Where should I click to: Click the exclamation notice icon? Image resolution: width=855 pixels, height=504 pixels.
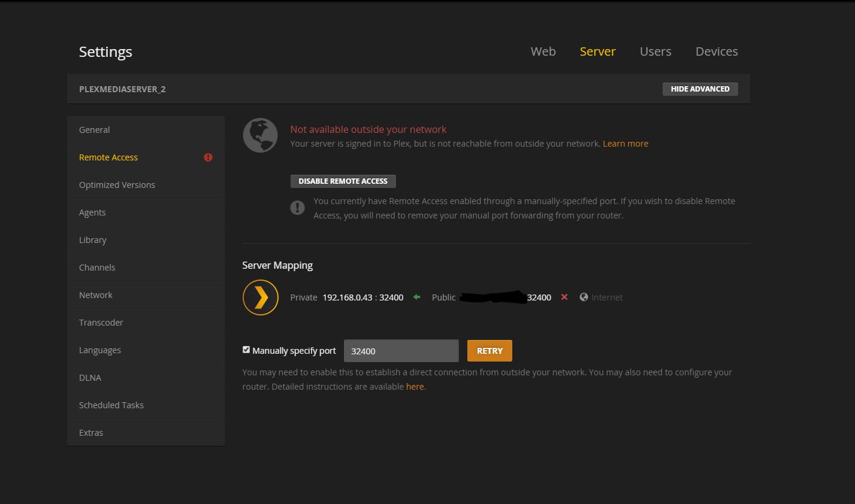pyautogui.click(x=297, y=208)
